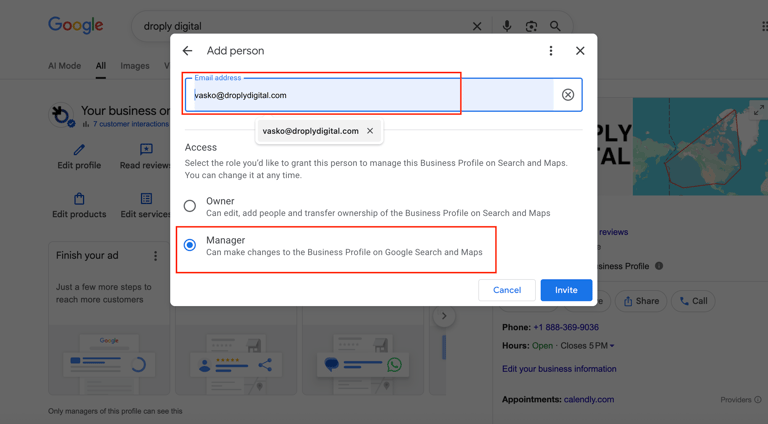Screen dimensions: 768x424
Task: Clear the email address field
Action: (568, 94)
